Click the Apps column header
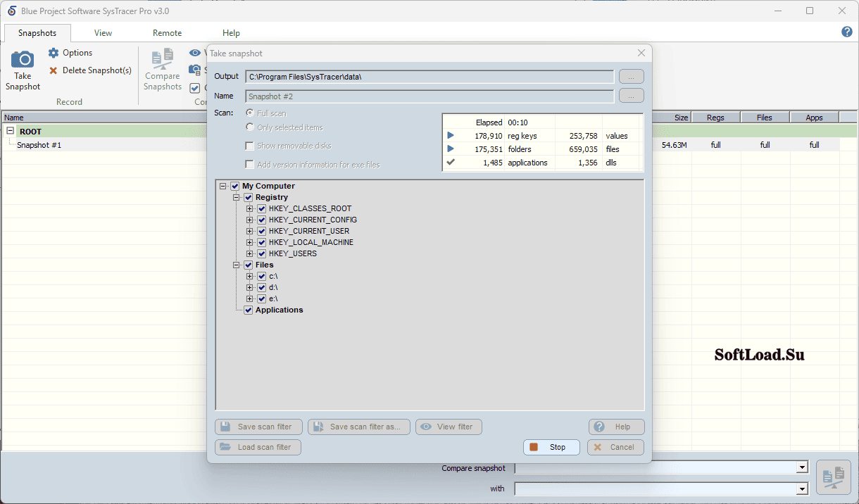The height and width of the screenshot is (504, 859). pyautogui.click(x=814, y=118)
